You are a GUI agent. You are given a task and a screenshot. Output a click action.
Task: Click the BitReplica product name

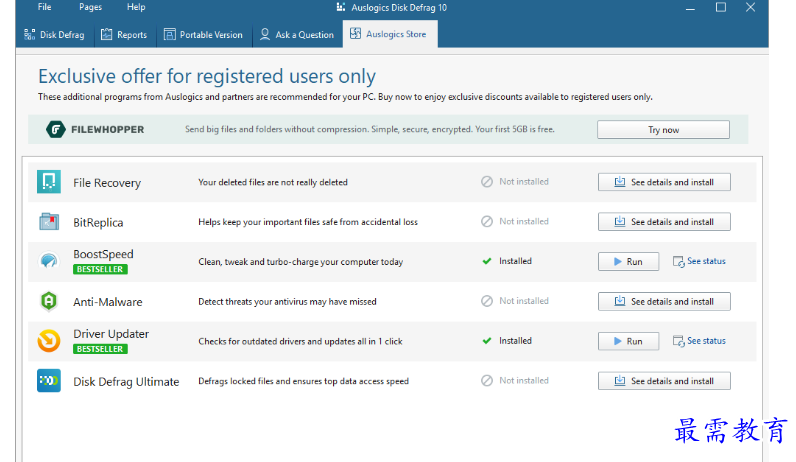(98, 222)
